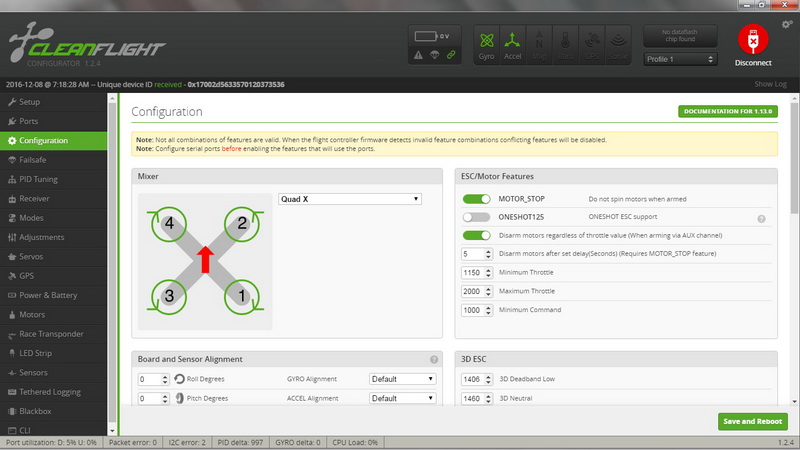
Task: Click motor 1 on mixer diagram
Action: (242, 296)
